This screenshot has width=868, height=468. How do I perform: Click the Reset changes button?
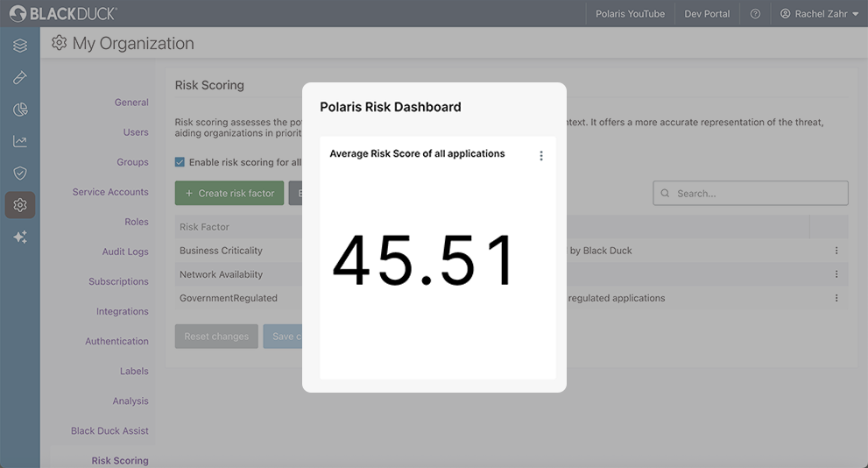(216, 337)
